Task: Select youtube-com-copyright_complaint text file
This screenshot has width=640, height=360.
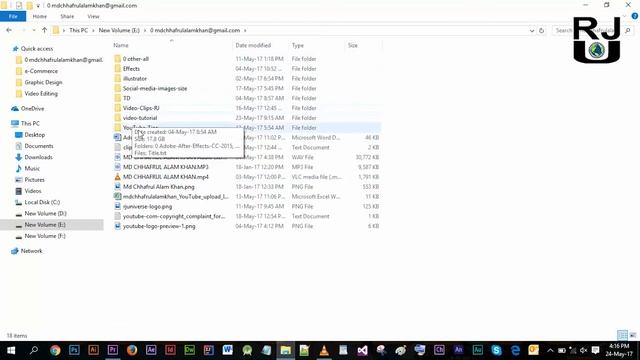Action: (x=174, y=216)
